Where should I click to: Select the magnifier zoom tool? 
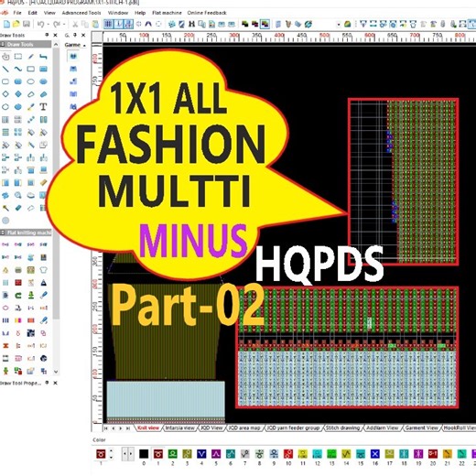[18, 195]
